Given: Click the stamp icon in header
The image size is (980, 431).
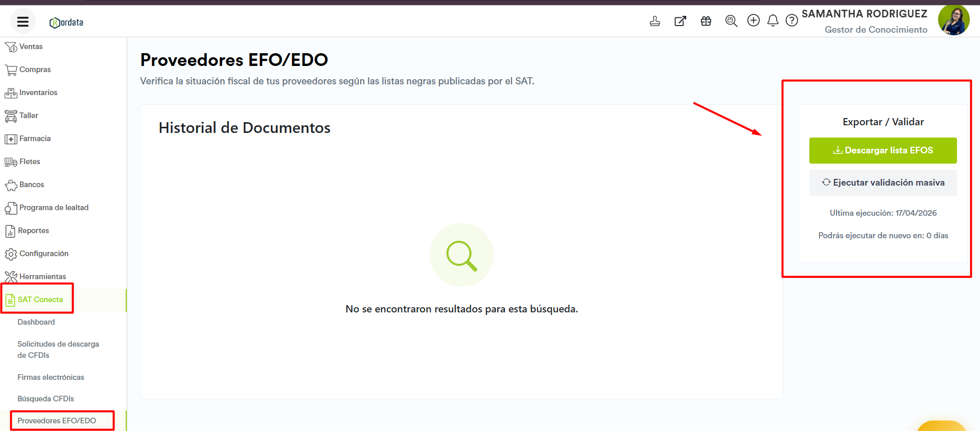Looking at the screenshot, I should pyautogui.click(x=655, y=21).
